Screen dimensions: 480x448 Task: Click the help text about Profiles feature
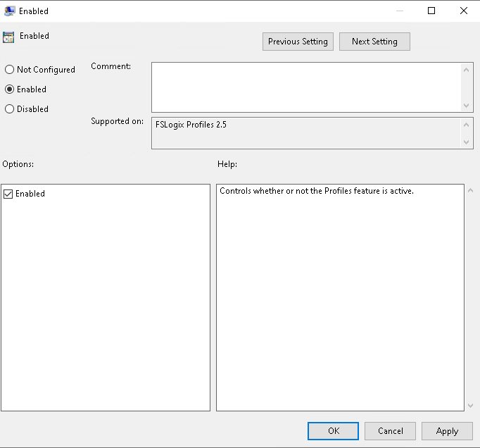pos(317,191)
